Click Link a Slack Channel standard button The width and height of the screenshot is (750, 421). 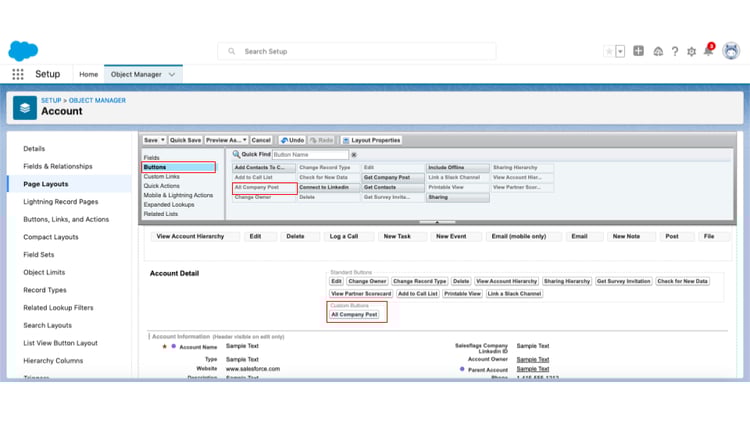[x=514, y=294]
